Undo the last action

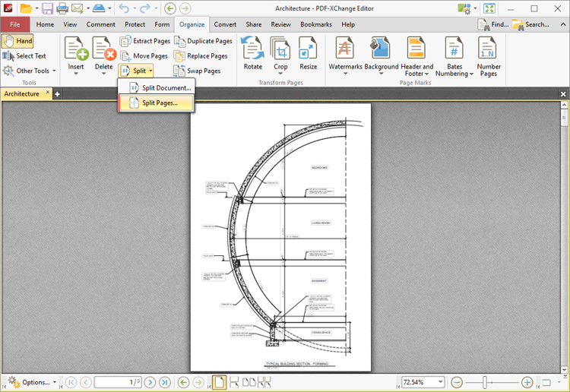124,8
